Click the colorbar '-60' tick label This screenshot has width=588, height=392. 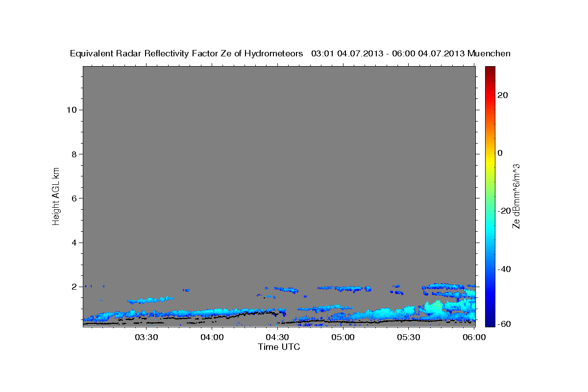coord(504,324)
